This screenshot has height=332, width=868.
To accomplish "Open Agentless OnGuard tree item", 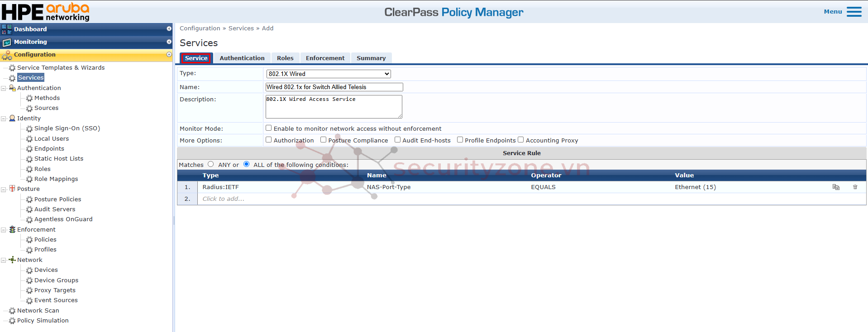I will pyautogui.click(x=63, y=219).
